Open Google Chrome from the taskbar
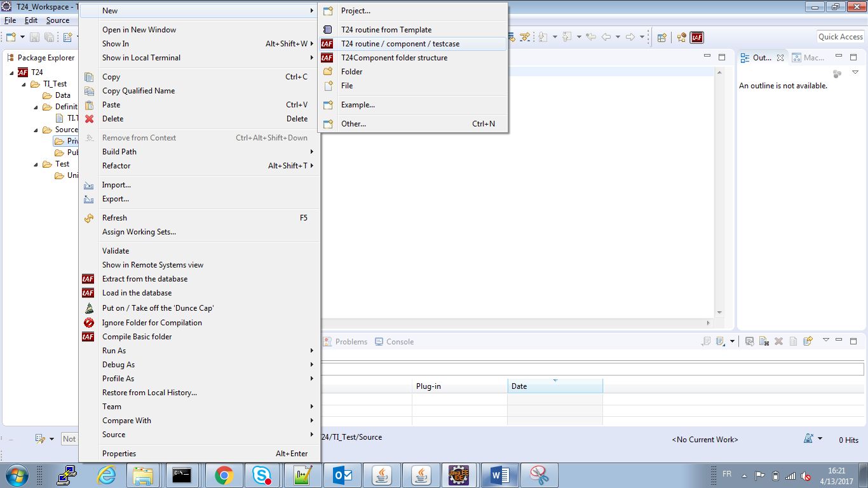Screen dimensions: 868x488 click(224, 475)
